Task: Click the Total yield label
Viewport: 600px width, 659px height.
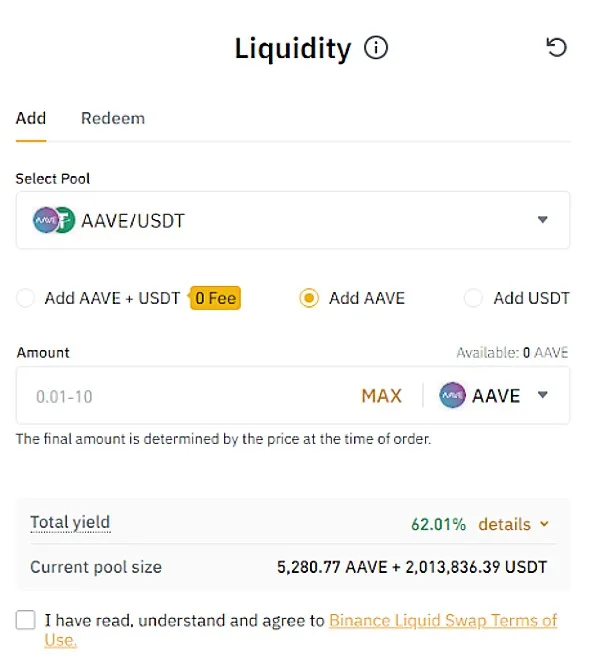Action: [x=70, y=522]
